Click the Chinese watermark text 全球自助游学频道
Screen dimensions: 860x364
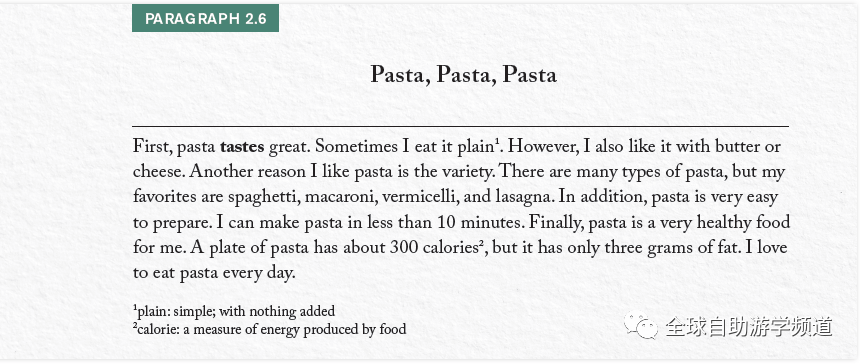click(749, 327)
